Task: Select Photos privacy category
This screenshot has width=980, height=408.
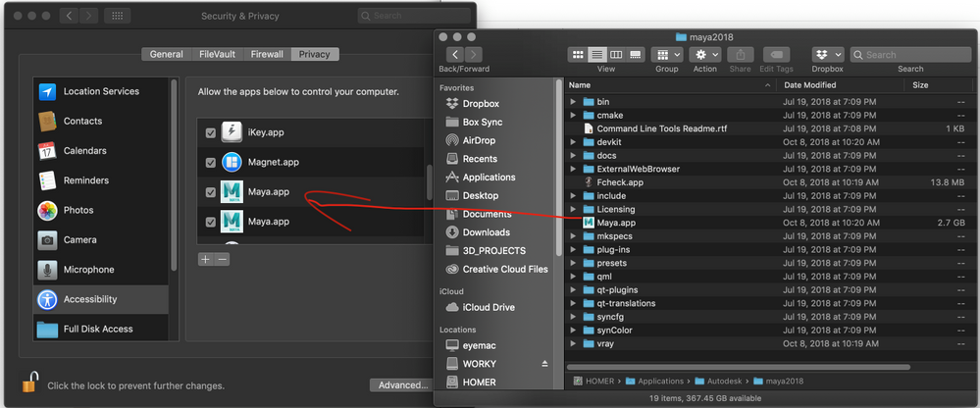Action: [x=101, y=210]
